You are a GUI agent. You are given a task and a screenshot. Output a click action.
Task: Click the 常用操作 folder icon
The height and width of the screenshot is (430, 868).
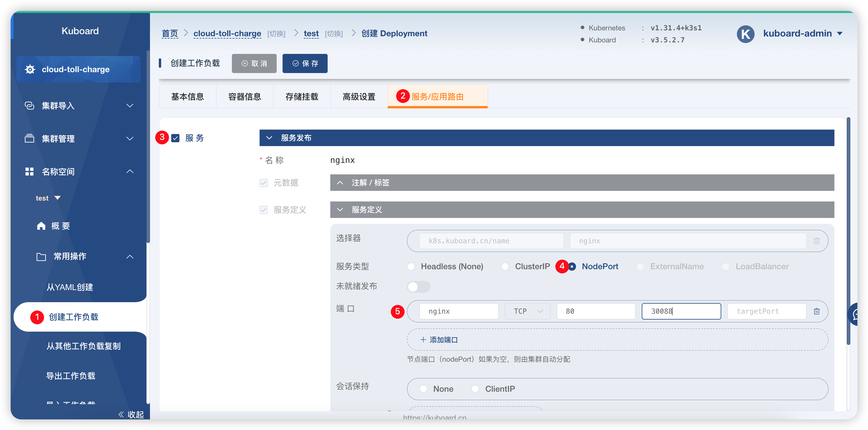(41, 257)
